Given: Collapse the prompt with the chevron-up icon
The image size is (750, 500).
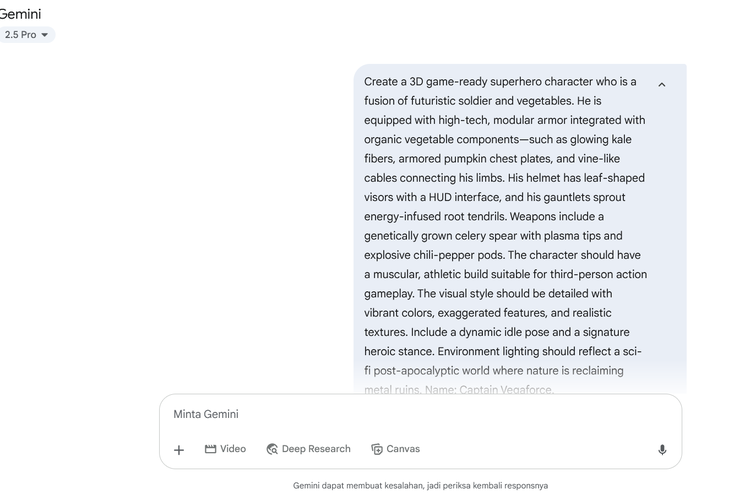Looking at the screenshot, I should pyautogui.click(x=662, y=85).
